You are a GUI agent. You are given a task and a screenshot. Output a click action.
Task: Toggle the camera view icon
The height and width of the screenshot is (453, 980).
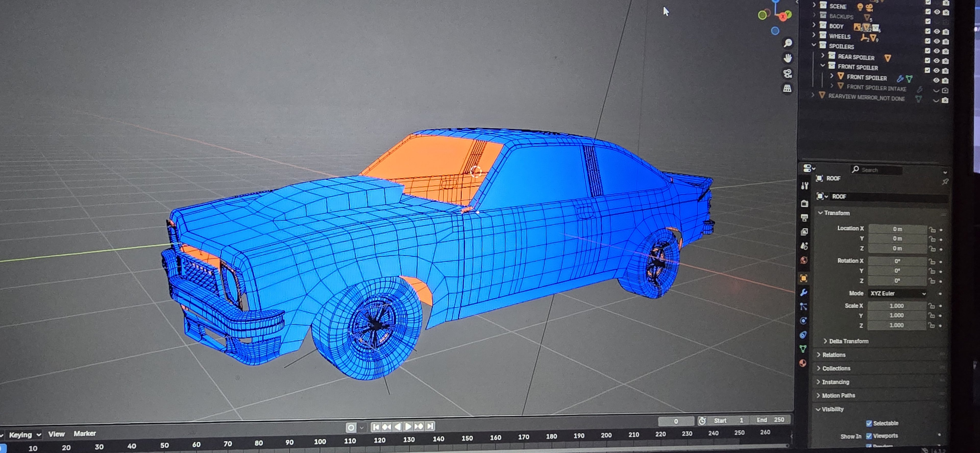pyautogui.click(x=788, y=74)
